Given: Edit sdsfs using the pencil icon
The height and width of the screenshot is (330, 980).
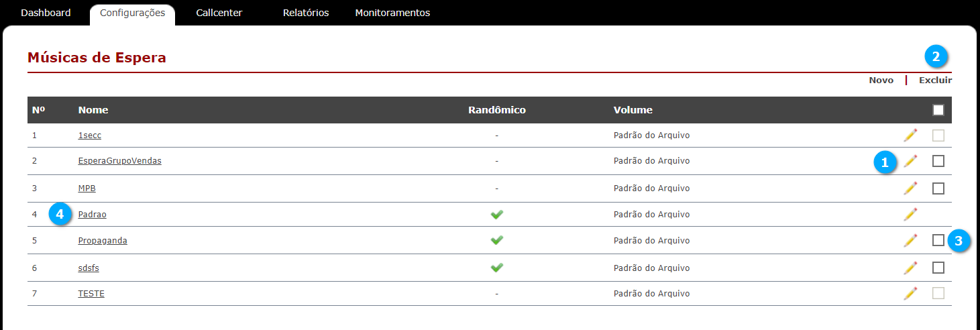Looking at the screenshot, I should (910, 268).
